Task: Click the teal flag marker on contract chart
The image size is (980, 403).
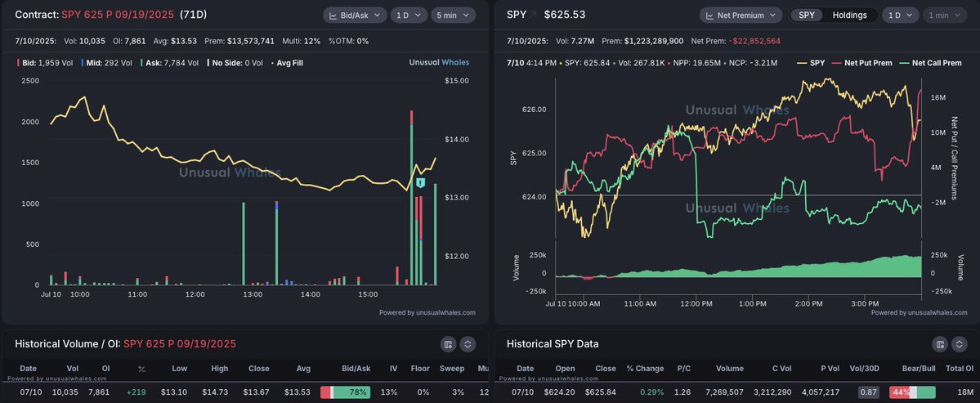Action: click(x=421, y=183)
